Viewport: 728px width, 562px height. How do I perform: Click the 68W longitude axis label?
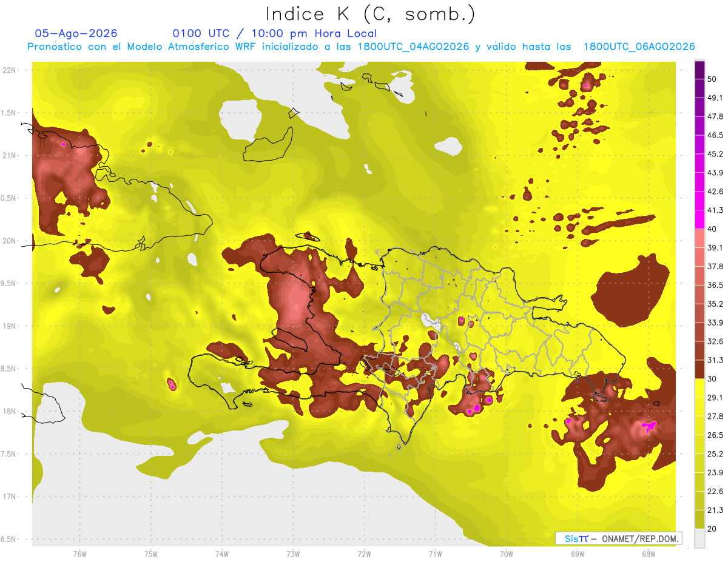coord(649,554)
